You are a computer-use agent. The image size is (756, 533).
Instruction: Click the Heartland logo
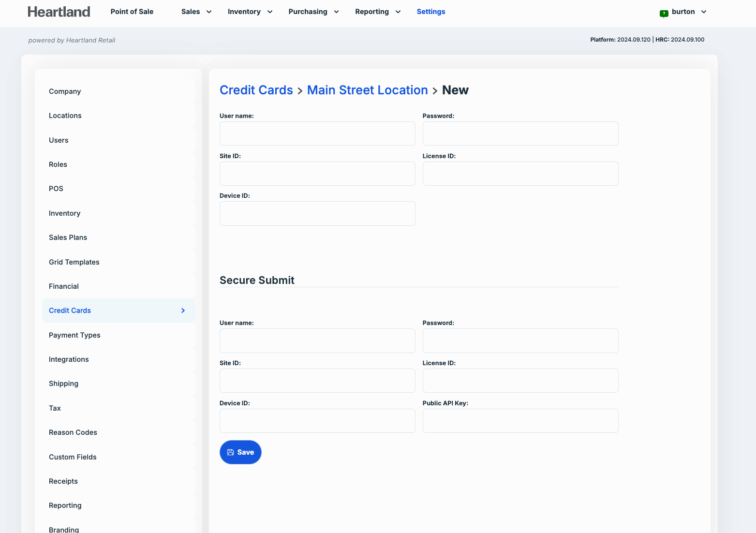tap(59, 12)
